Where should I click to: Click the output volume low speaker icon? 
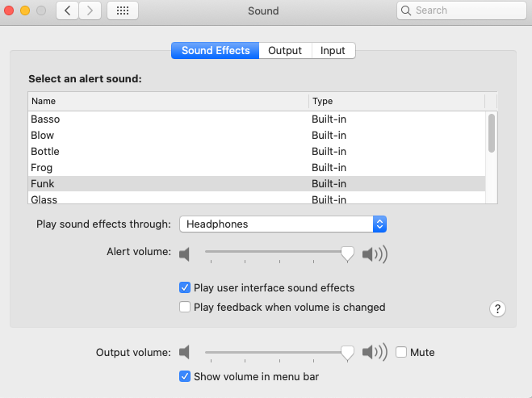click(x=185, y=353)
